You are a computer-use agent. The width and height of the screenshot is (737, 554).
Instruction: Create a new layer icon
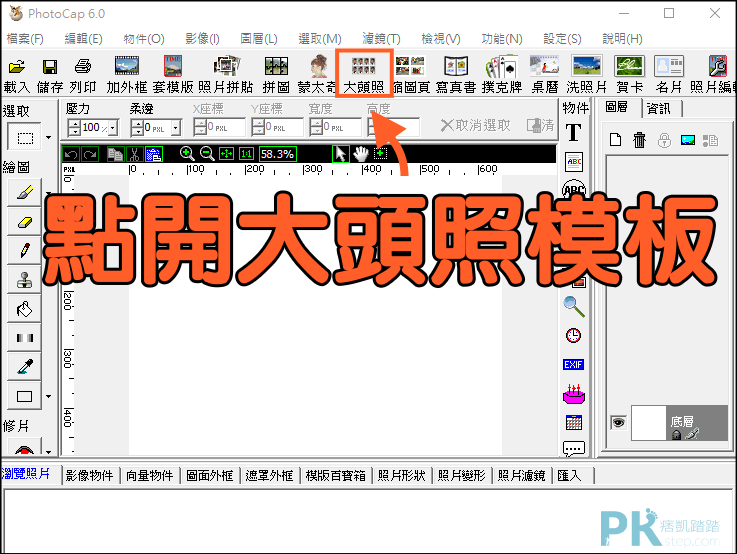615,140
